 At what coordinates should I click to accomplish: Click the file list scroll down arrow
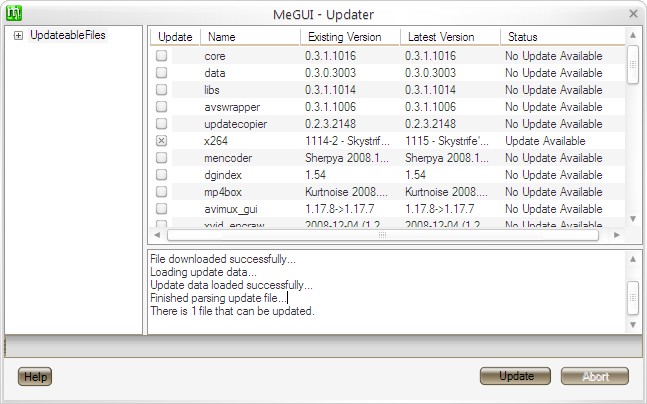point(633,219)
